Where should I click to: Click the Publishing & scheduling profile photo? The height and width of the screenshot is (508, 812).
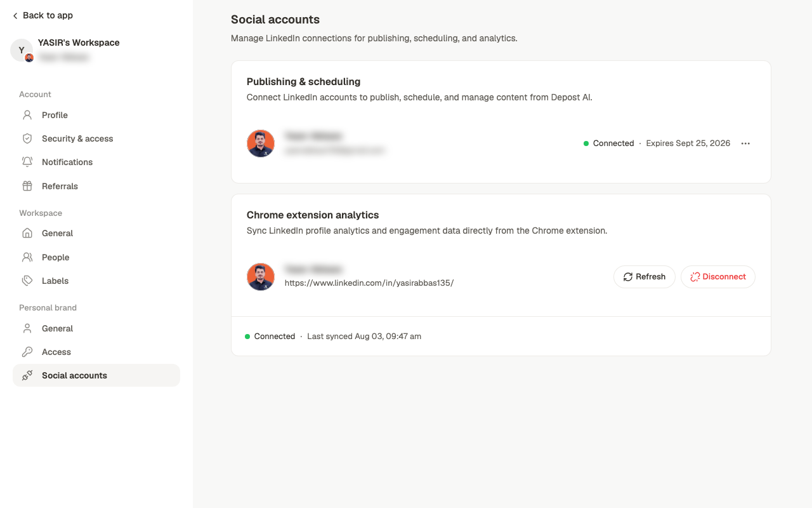point(261,144)
